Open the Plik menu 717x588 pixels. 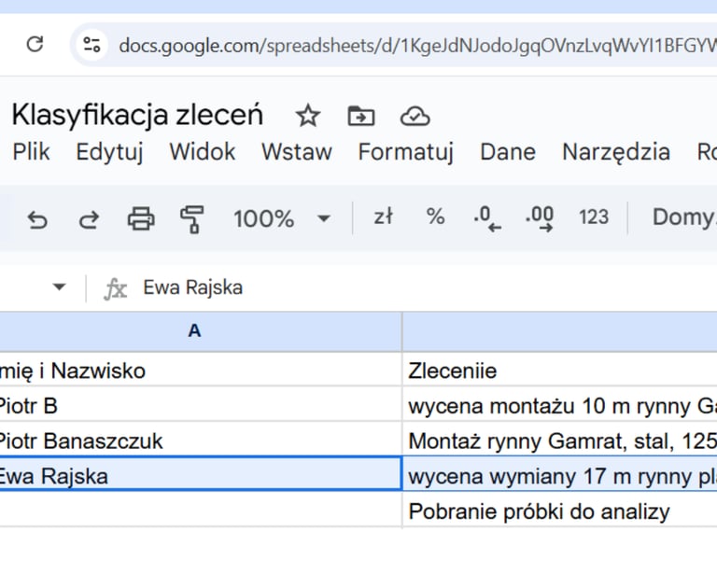coord(31,152)
